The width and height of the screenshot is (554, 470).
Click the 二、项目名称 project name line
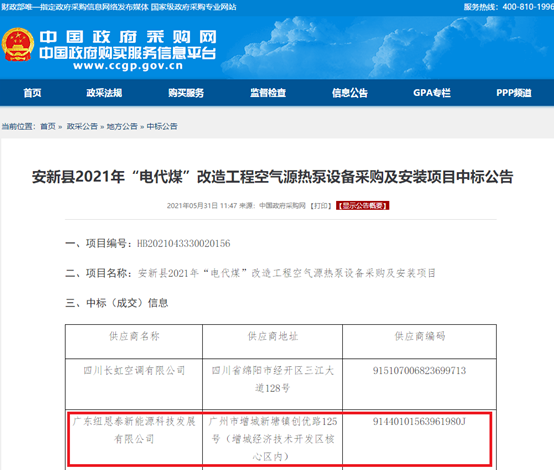(x=251, y=273)
